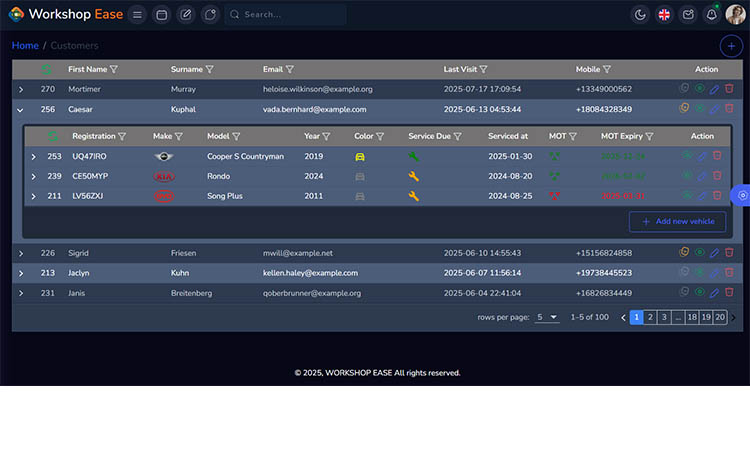Expand the Janis Breitenberg row
750x468 pixels.
coord(21,293)
